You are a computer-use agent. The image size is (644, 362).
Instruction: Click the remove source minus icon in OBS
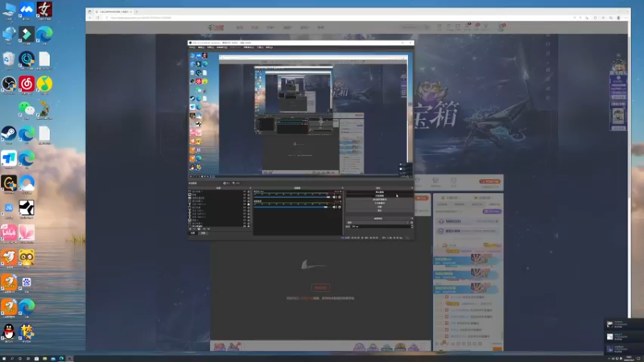click(x=195, y=228)
